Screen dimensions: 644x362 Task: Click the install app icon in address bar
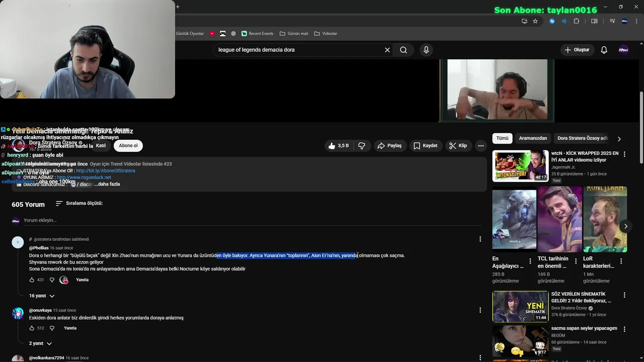(524, 21)
